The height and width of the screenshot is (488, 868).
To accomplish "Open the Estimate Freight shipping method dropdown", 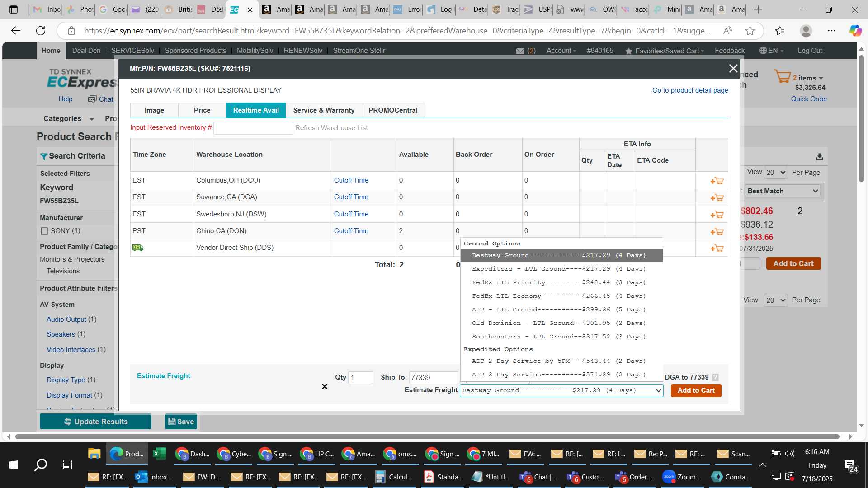I will tap(561, 390).
